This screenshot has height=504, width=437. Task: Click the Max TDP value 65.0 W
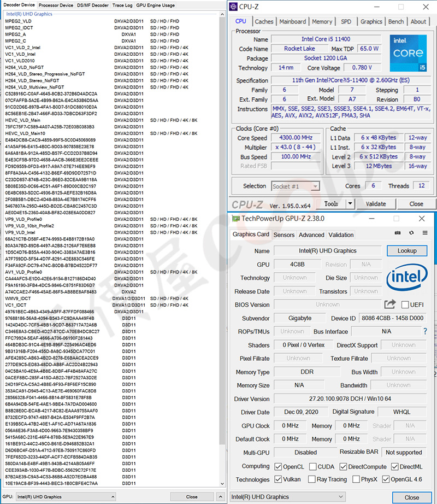click(369, 49)
